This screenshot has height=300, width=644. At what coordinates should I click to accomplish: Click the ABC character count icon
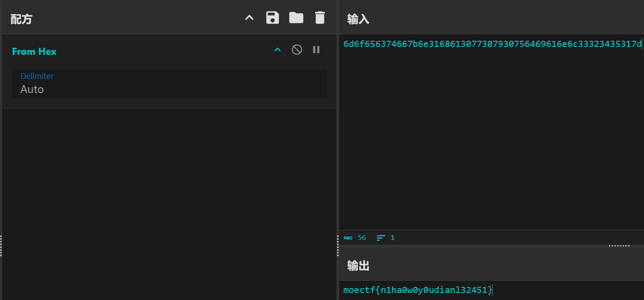coord(348,238)
